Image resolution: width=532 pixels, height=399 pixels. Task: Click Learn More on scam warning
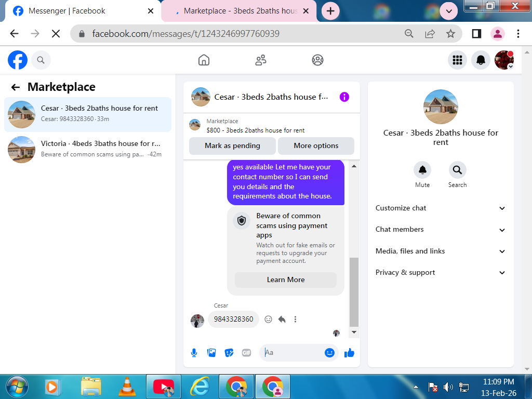tap(286, 280)
